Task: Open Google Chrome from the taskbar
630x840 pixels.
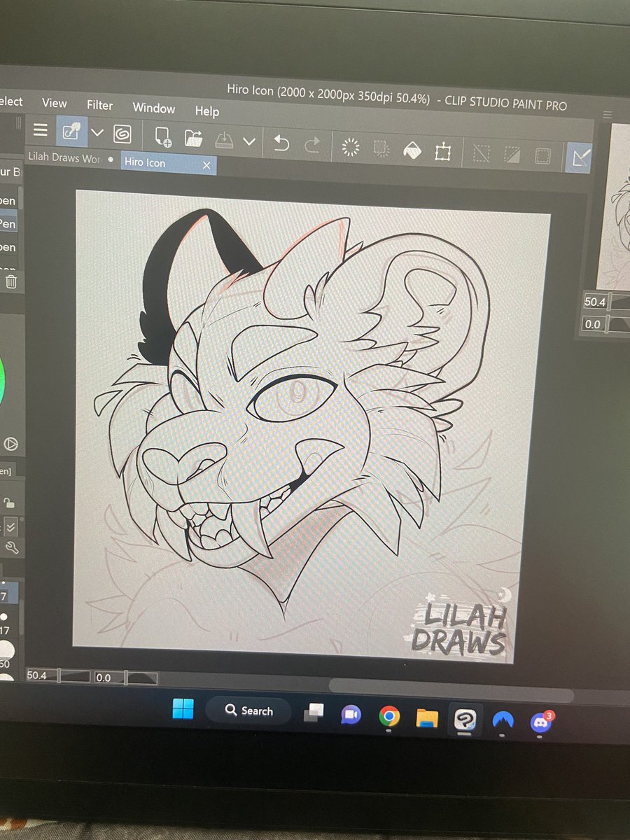Action: tap(389, 716)
